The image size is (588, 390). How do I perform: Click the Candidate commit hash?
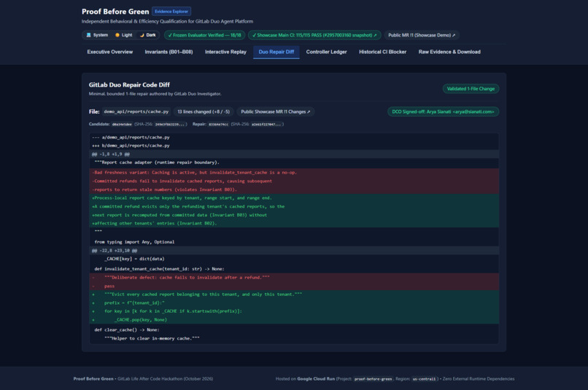pos(122,125)
